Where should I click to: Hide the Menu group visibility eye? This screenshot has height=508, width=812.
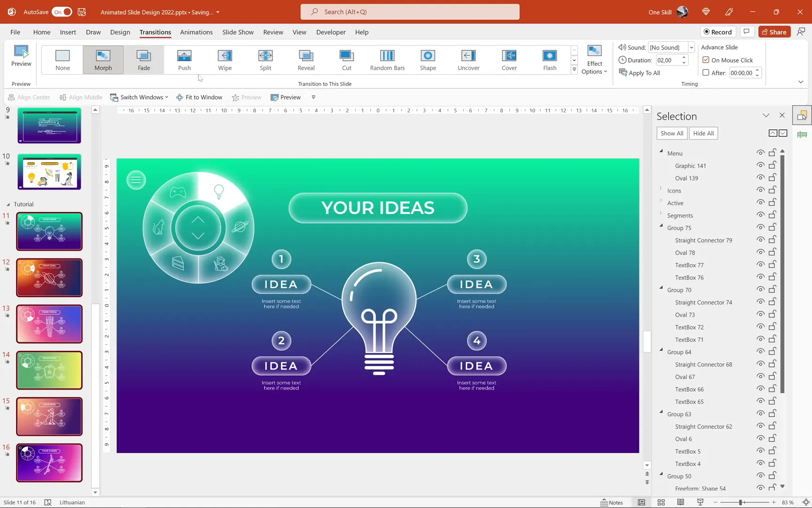760,152
